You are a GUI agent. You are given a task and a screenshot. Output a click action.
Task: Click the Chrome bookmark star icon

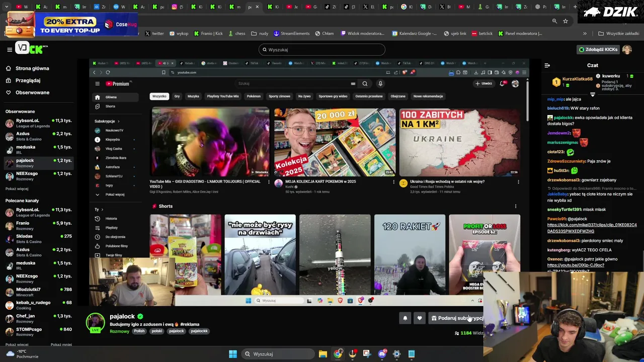[566, 21]
